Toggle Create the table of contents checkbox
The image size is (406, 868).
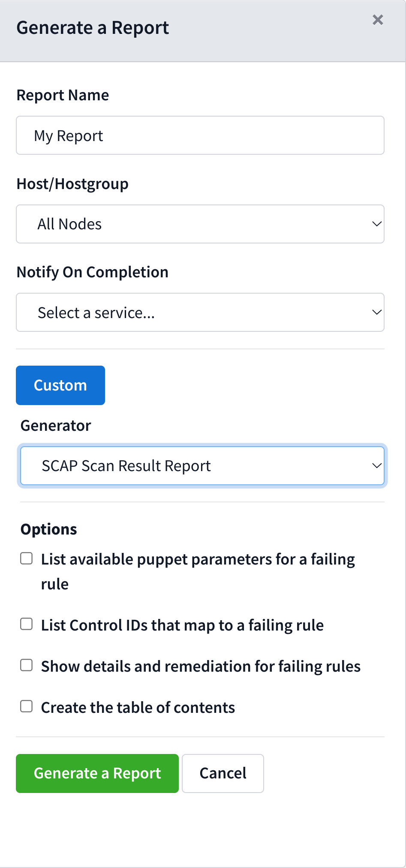click(27, 706)
